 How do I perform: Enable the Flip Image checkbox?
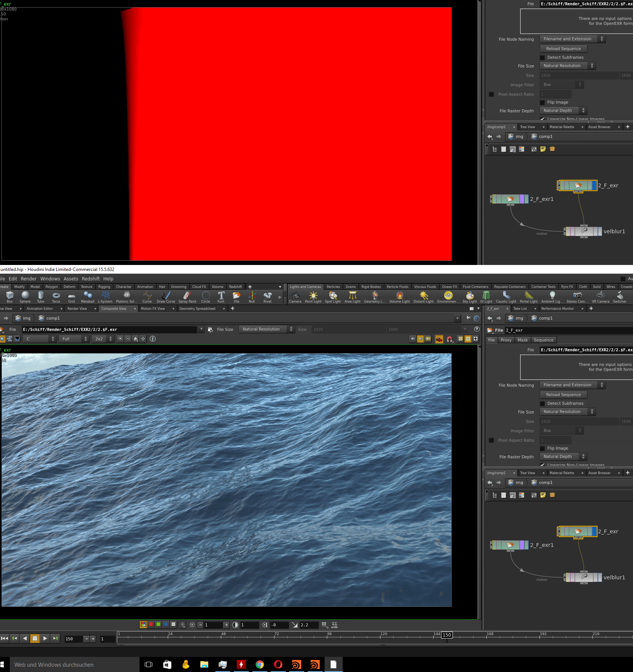[x=542, y=448]
